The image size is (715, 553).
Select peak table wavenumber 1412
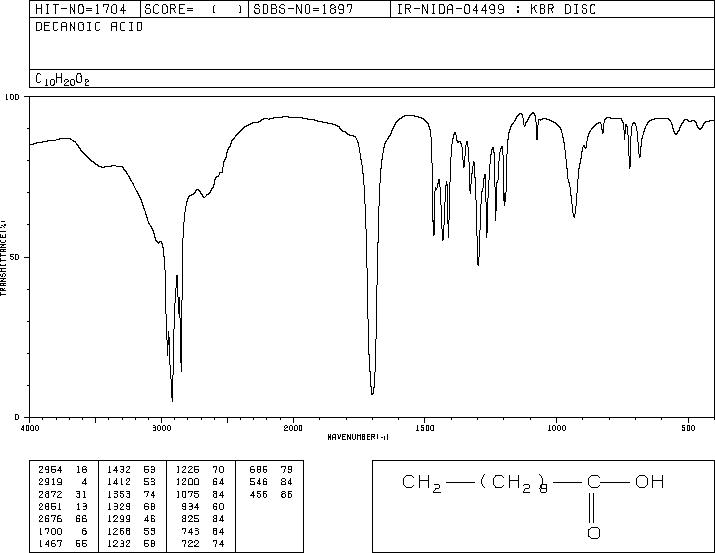(119, 482)
